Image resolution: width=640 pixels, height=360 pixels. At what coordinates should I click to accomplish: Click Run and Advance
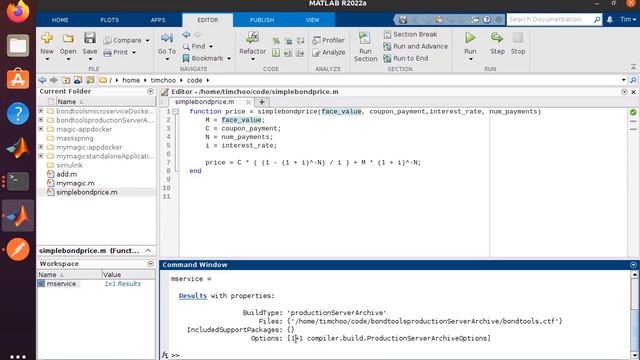pos(416,46)
